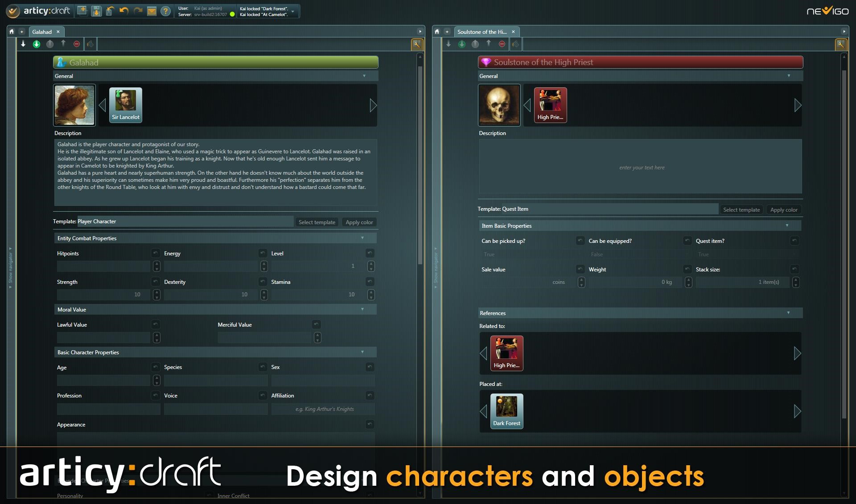Image resolution: width=856 pixels, height=504 pixels.
Task: Click the Galahad pane vertical scrollbar
Action: pos(420,165)
